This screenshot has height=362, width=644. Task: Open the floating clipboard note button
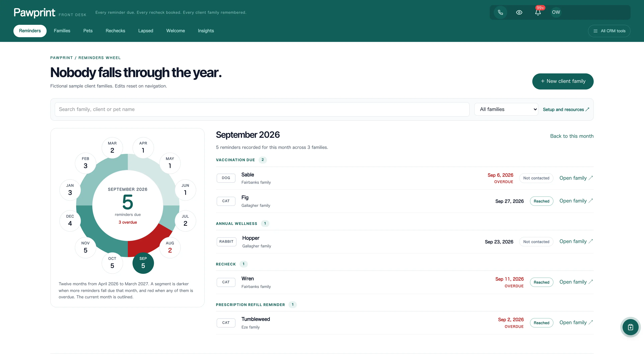coord(630,327)
